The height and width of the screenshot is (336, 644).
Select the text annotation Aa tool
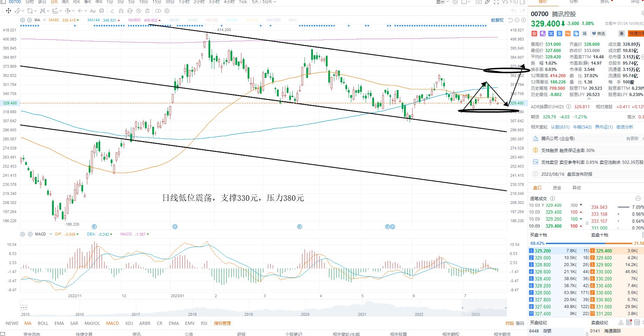pos(93,11)
